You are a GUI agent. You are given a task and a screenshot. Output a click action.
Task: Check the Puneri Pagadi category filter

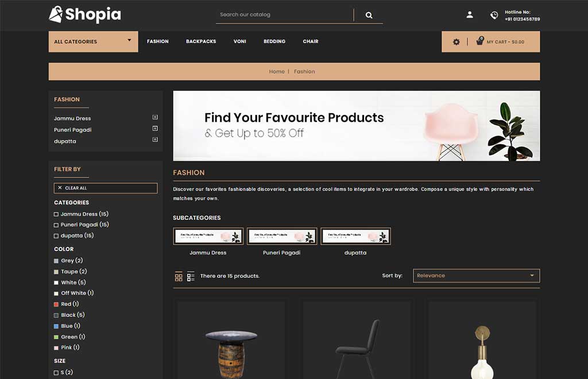(56, 225)
